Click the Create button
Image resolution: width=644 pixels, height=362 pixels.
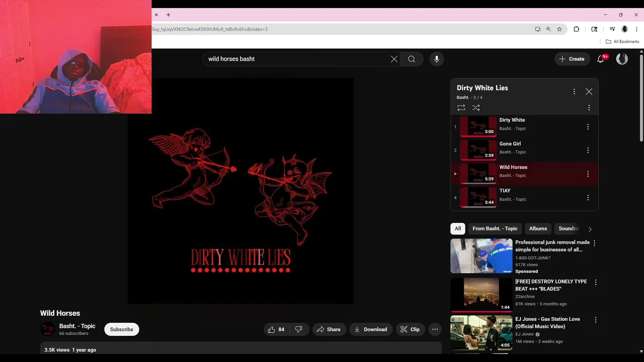tap(572, 59)
